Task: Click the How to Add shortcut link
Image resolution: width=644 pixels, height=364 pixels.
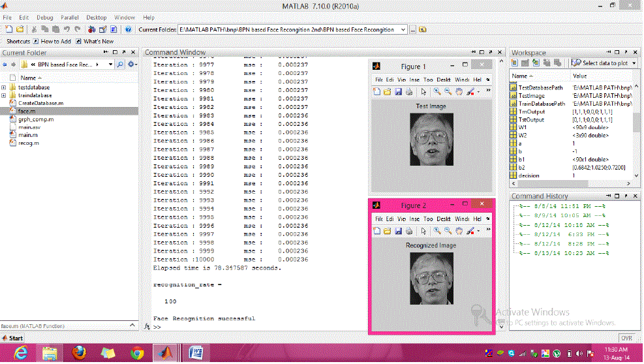Action: click(55, 41)
